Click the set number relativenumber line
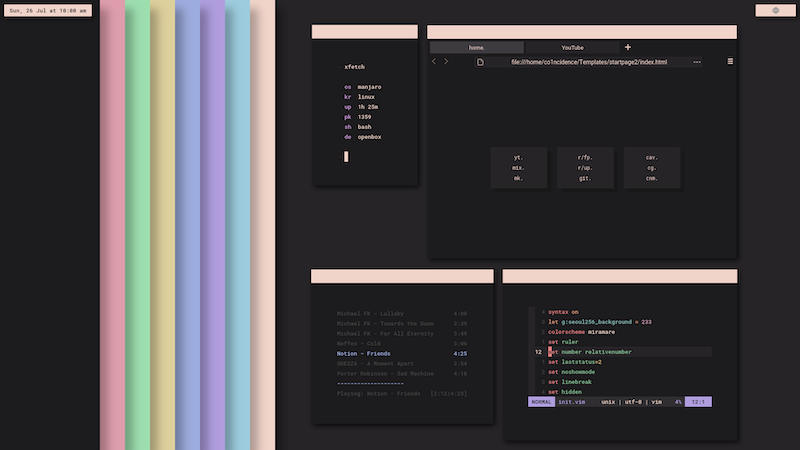This screenshot has width=800, height=450. point(590,352)
